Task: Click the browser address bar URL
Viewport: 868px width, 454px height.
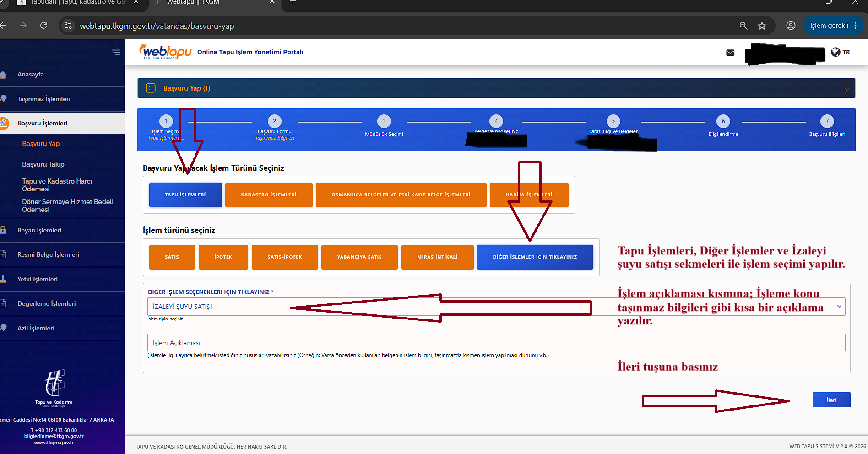Action: [x=157, y=26]
